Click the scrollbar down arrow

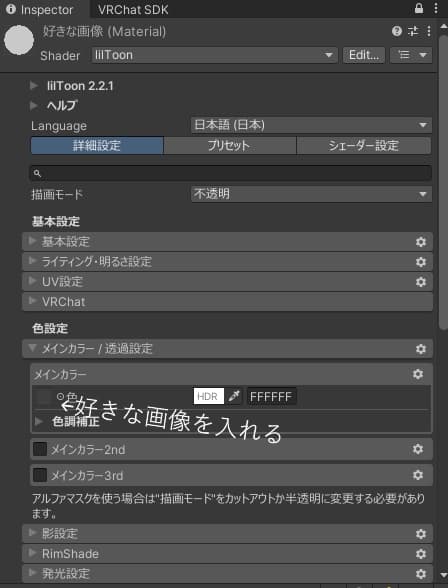point(444,575)
